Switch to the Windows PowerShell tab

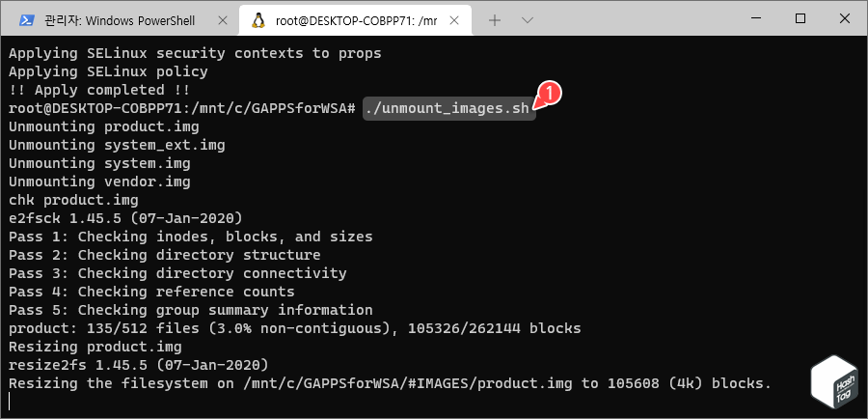119,20
